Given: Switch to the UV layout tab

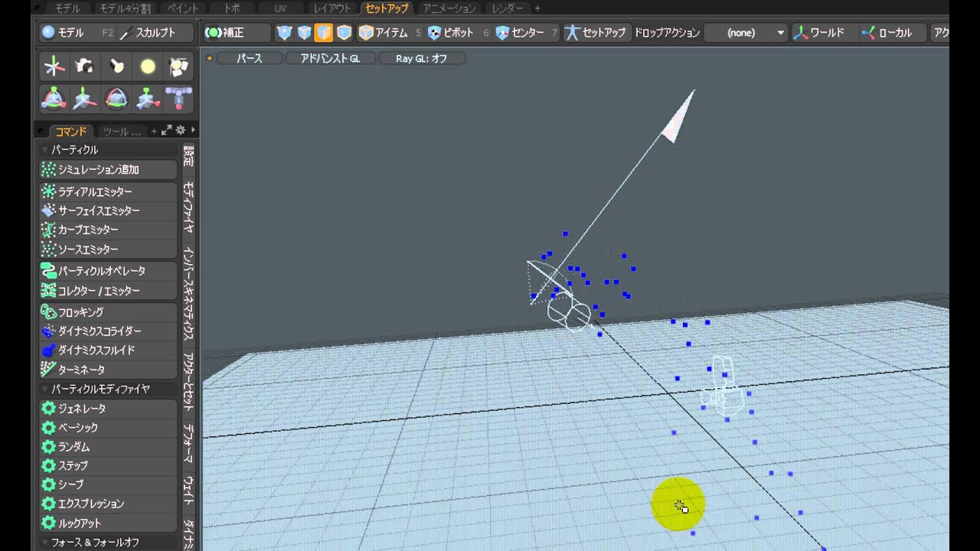Looking at the screenshot, I should [x=280, y=8].
